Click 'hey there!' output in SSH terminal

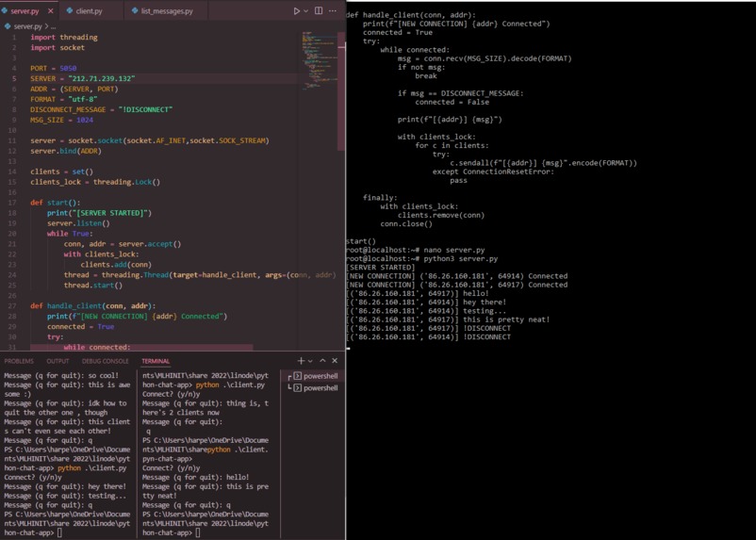coord(485,303)
